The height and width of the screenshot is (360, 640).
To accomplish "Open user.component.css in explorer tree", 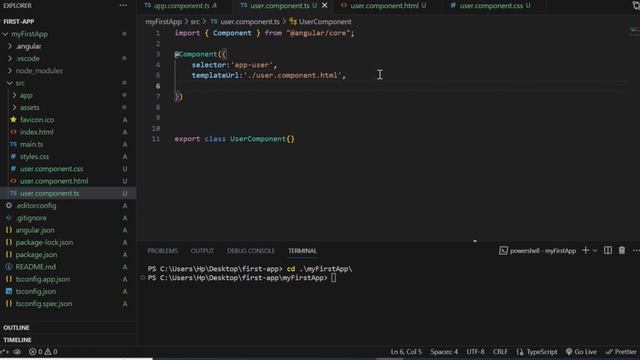I will (51, 169).
